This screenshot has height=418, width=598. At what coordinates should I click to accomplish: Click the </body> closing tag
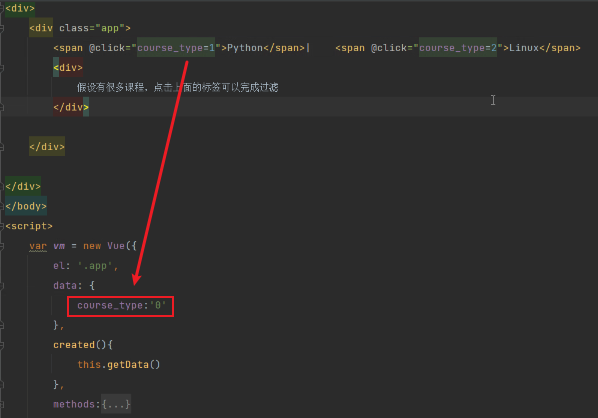tap(26, 206)
